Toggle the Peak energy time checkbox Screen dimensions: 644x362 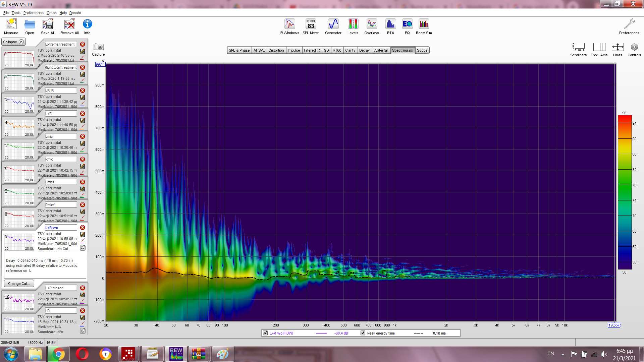tap(363, 333)
